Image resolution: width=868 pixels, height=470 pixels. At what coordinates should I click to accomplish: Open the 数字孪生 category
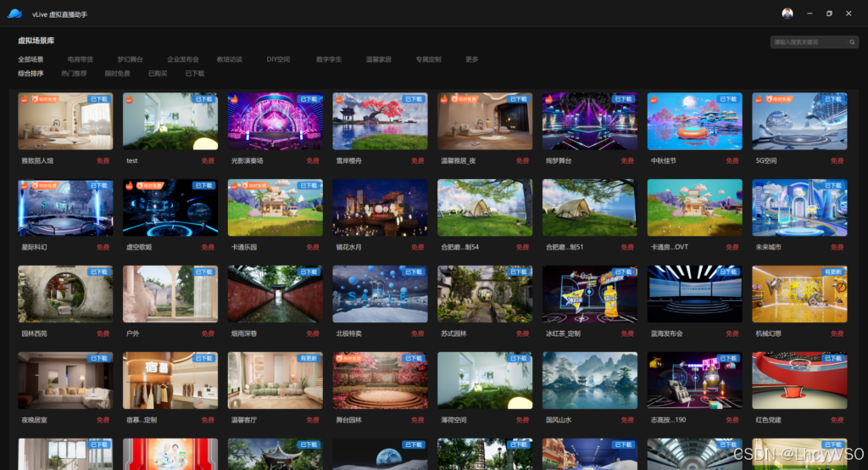click(x=329, y=59)
